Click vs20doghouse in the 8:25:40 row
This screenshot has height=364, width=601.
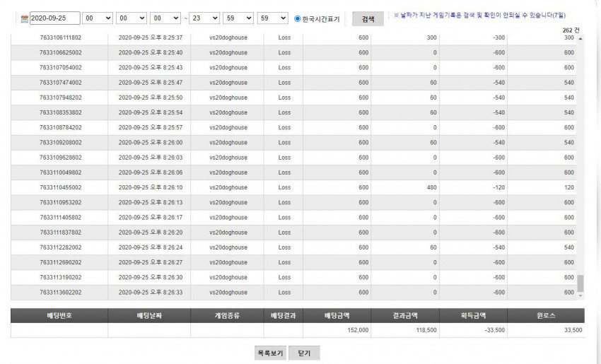[228, 52]
